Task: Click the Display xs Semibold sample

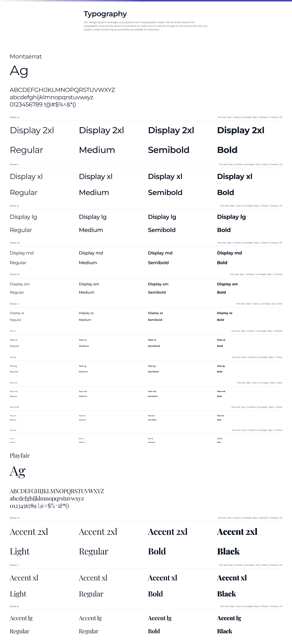Action: (155, 316)
